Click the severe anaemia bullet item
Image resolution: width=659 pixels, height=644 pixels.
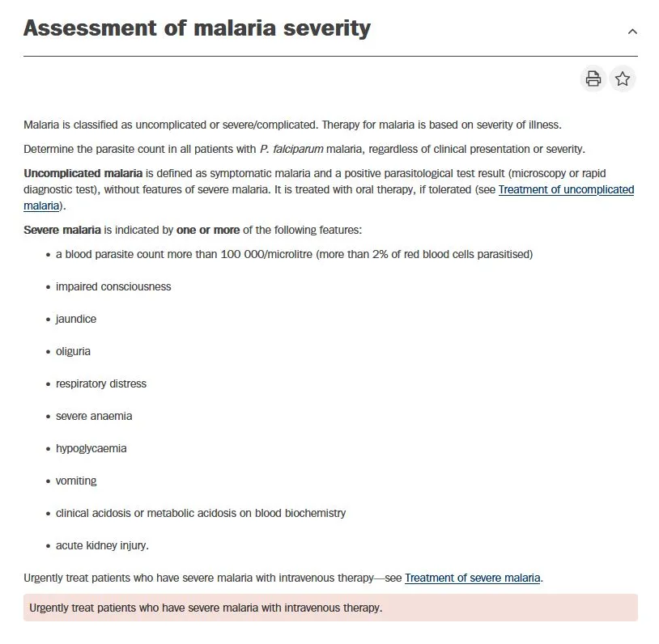(x=94, y=416)
